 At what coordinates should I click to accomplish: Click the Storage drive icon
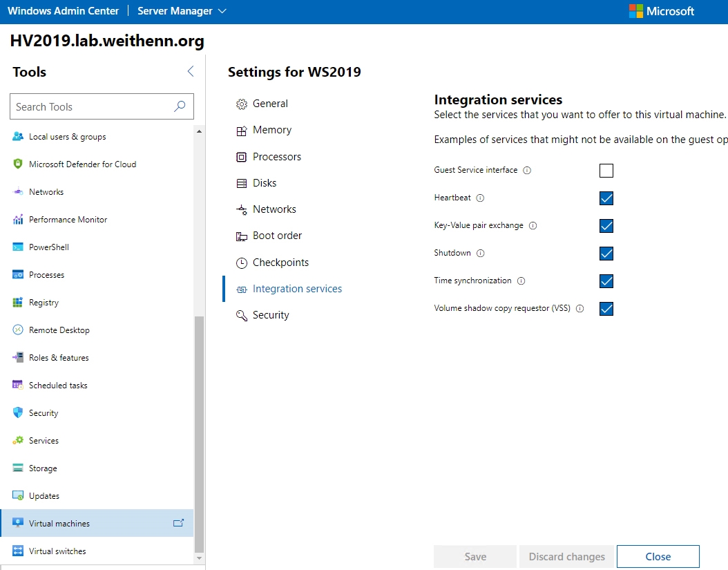tap(18, 468)
